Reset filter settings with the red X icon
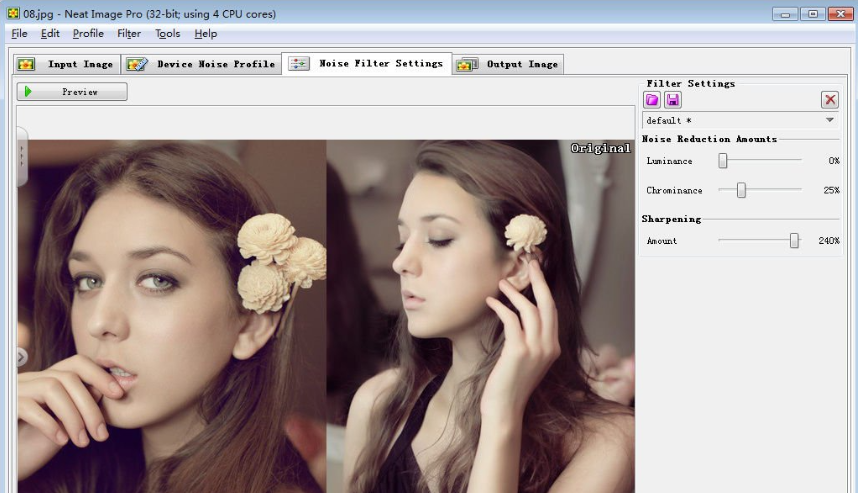The image size is (858, 493). [830, 100]
